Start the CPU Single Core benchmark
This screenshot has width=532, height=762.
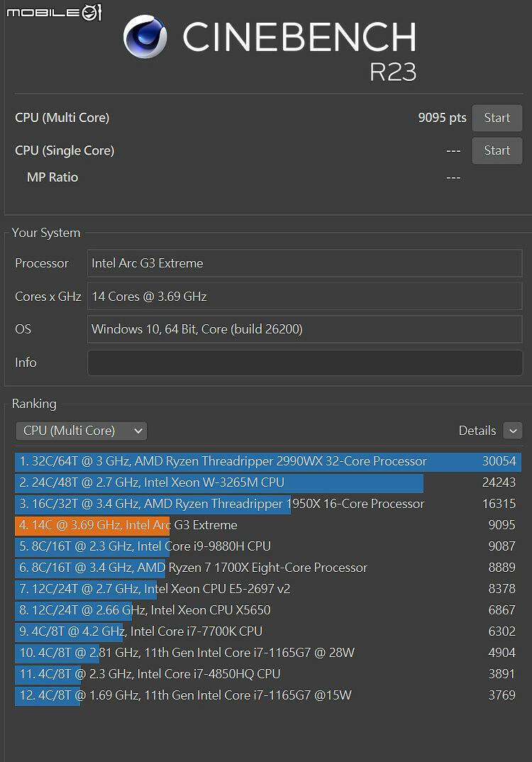pos(497,150)
